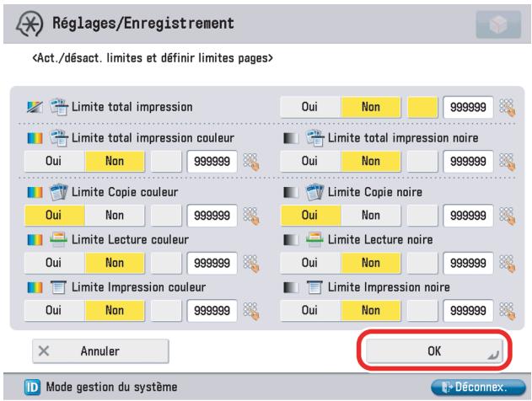532x401 pixels.
Task: Set Limite total impression noire to Non
Action: [370, 162]
